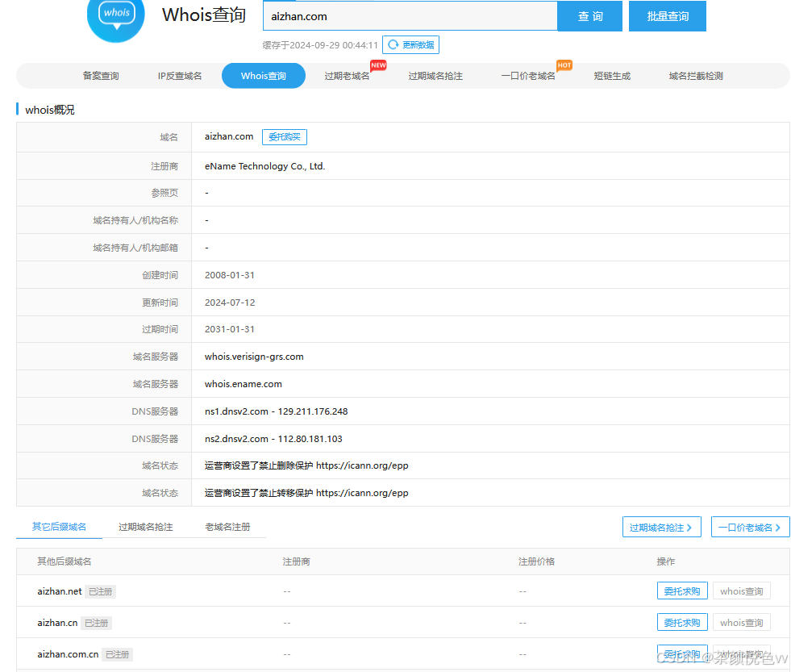Click the 一口价老域名 arrow button on right
Image resolution: width=791 pixels, height=672 pixels.
(x=750, y=527)
